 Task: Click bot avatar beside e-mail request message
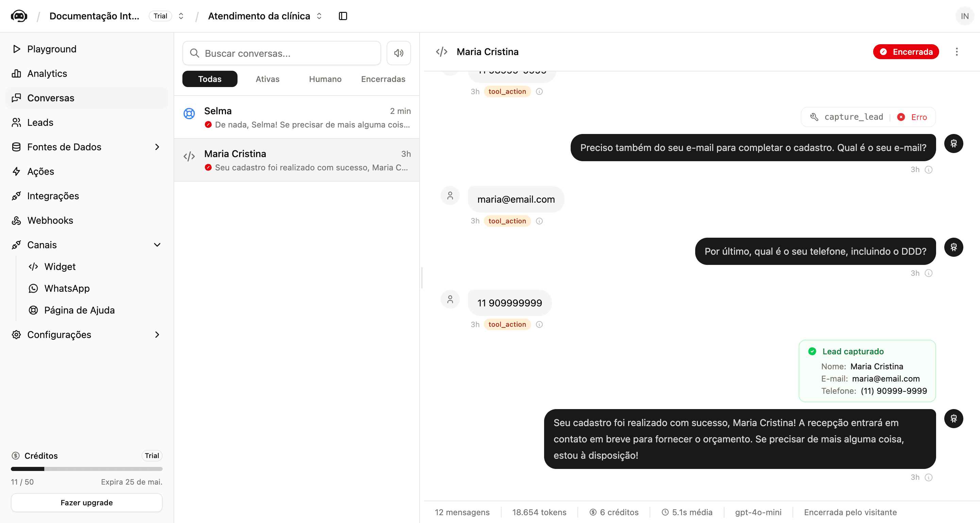pyautogui.click(x=953, y=144)
